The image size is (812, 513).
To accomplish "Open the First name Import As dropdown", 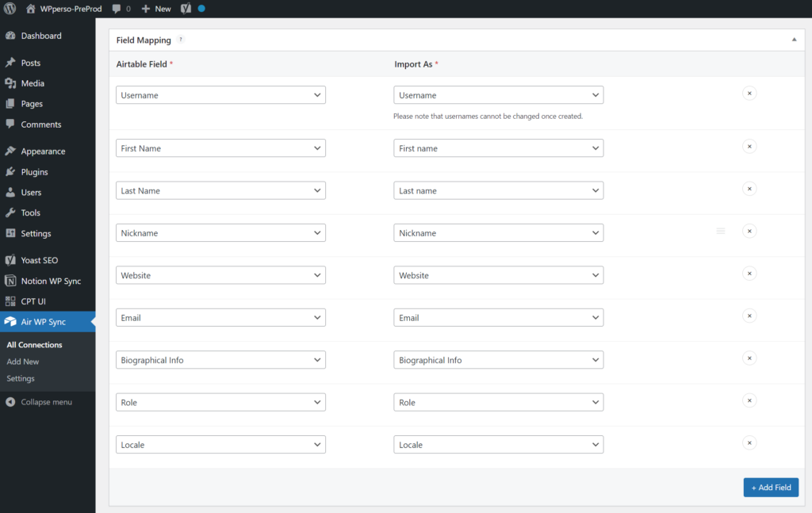I will [x=499, y=148].
